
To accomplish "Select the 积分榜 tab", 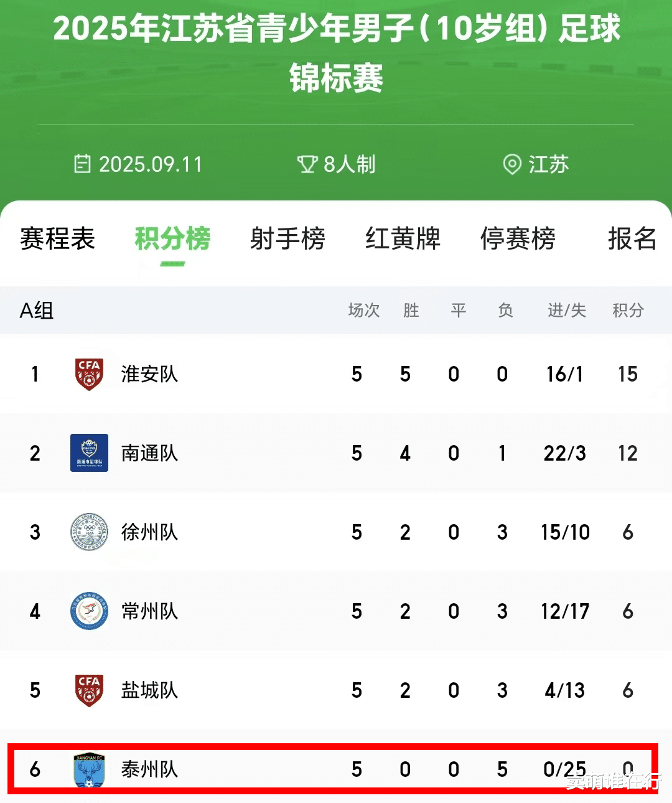I will click(172, 239).
